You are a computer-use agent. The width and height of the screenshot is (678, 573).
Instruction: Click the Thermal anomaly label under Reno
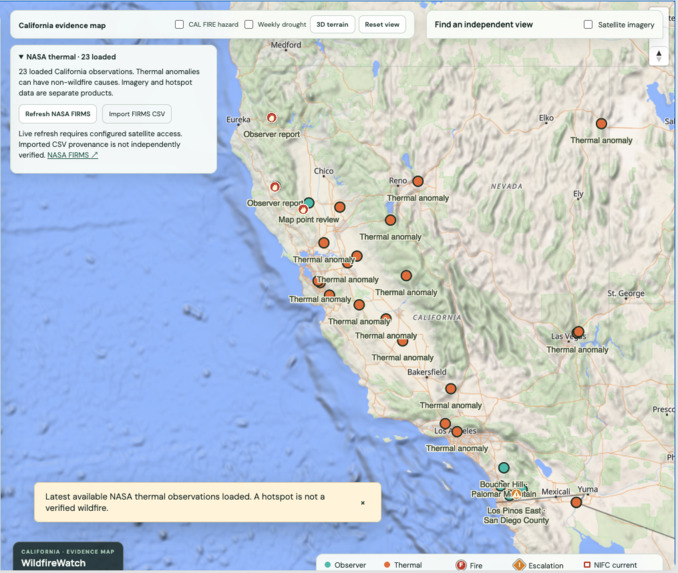click(x=418, y=198)
